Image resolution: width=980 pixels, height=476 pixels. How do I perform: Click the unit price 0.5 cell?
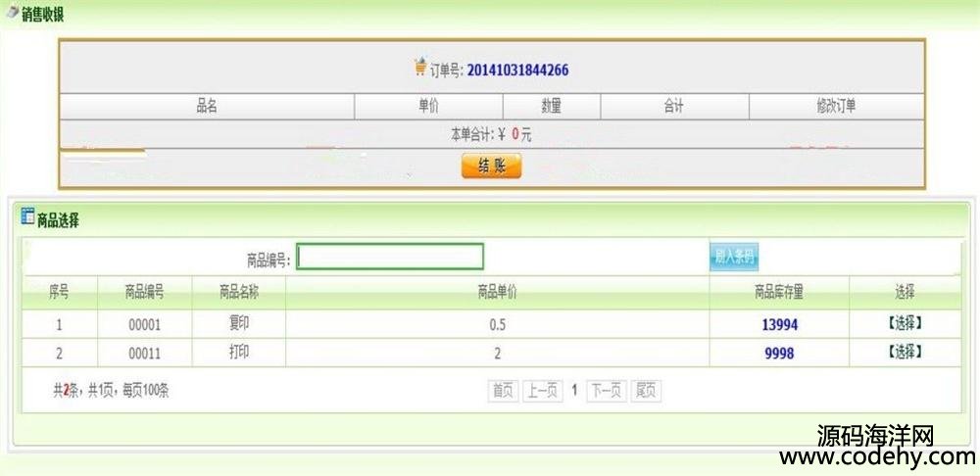coord(498,325)
